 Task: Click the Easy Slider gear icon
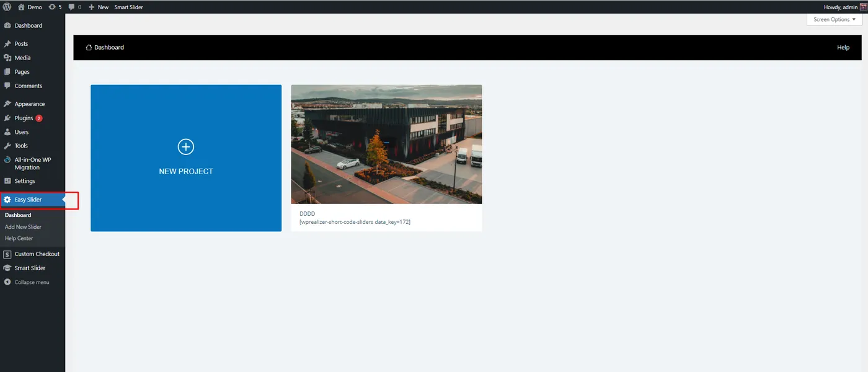(x=7, y=200)
